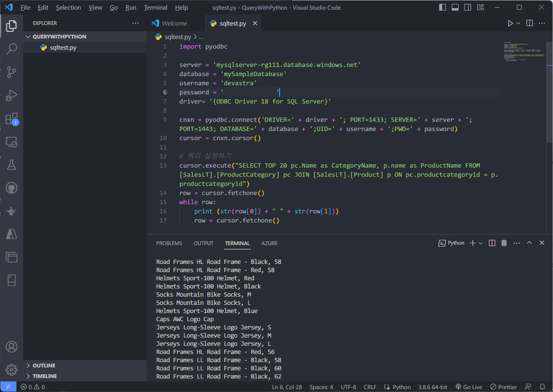Select interpreter 3.8.6 64-bit
The width and height of the screenshot is (553, 392).
click(x=432, y=387)
